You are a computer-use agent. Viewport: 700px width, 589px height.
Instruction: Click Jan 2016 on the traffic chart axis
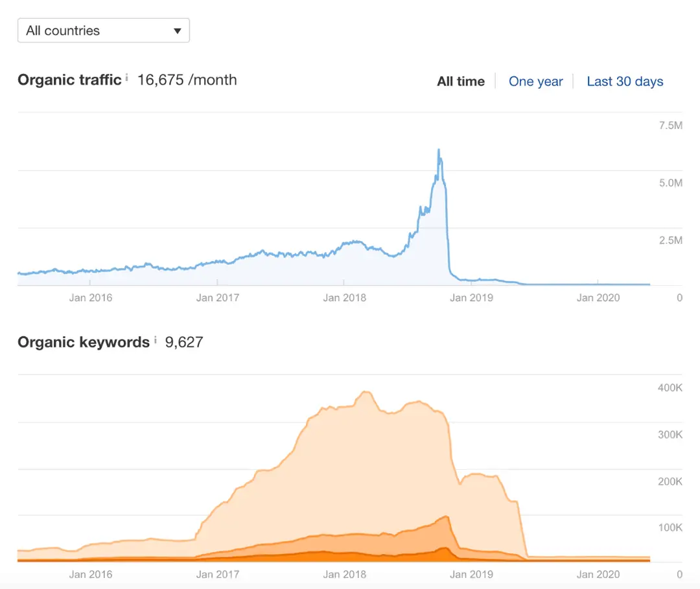click(91, 298)
